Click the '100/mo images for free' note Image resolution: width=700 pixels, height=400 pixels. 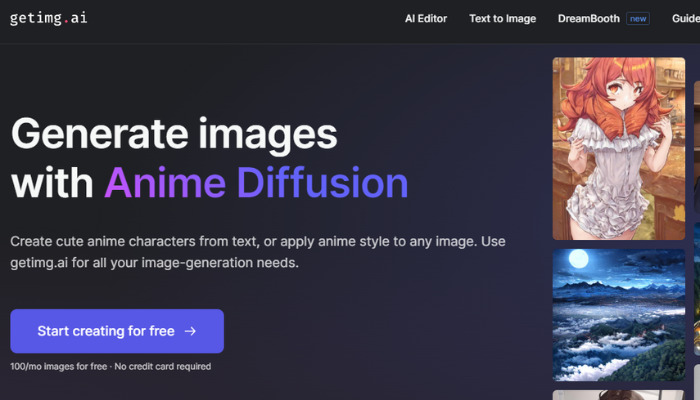(58, 367)
